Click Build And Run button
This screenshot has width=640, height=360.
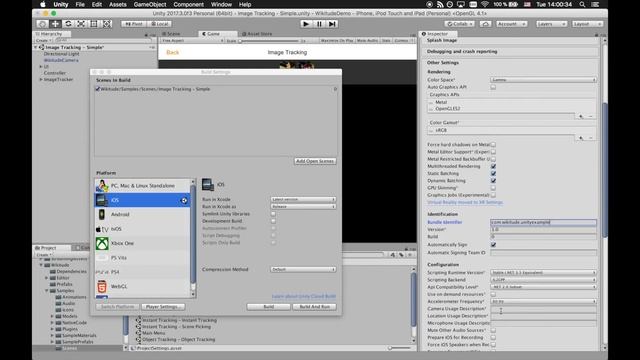pyautogui.click(x=315, y=307)
